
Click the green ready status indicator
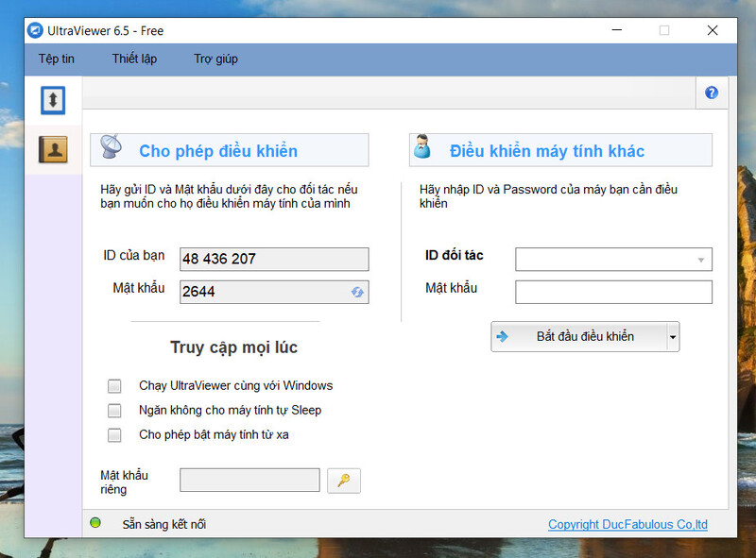[95, 522]
